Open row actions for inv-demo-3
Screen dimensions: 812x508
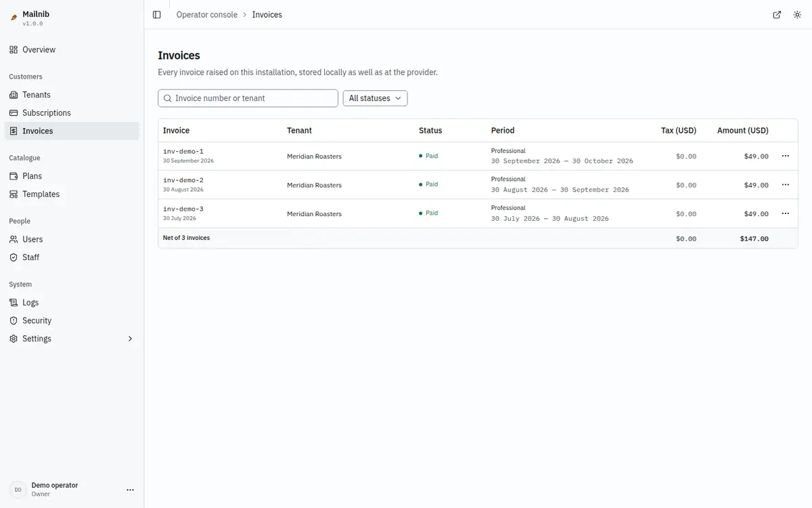coord(786,213)
